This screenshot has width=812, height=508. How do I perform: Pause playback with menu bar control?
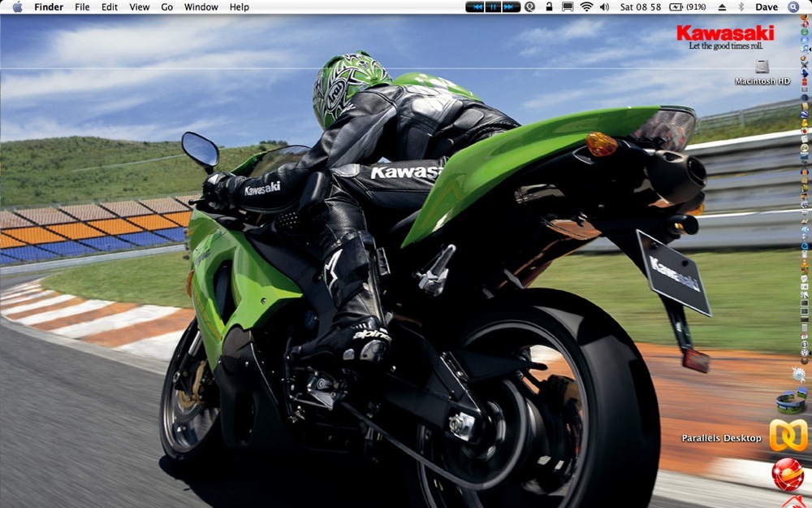point(493,7)
